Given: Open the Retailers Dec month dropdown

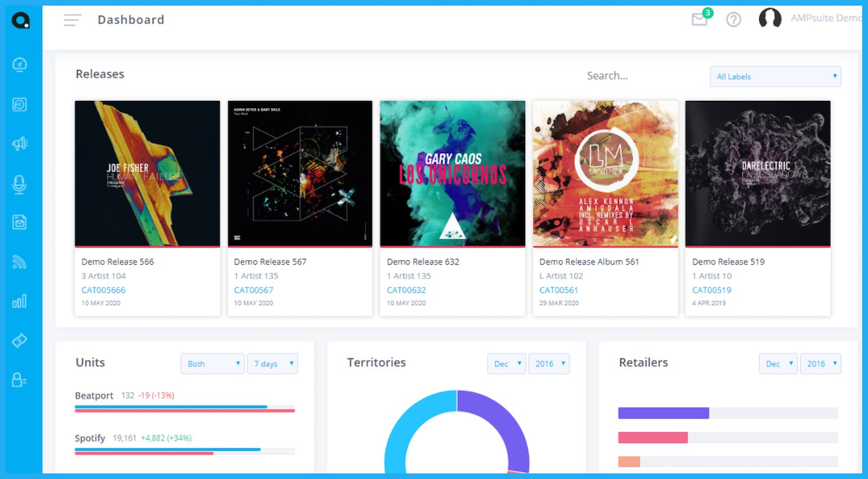Looking at the screenshot, I should (778, 364).
